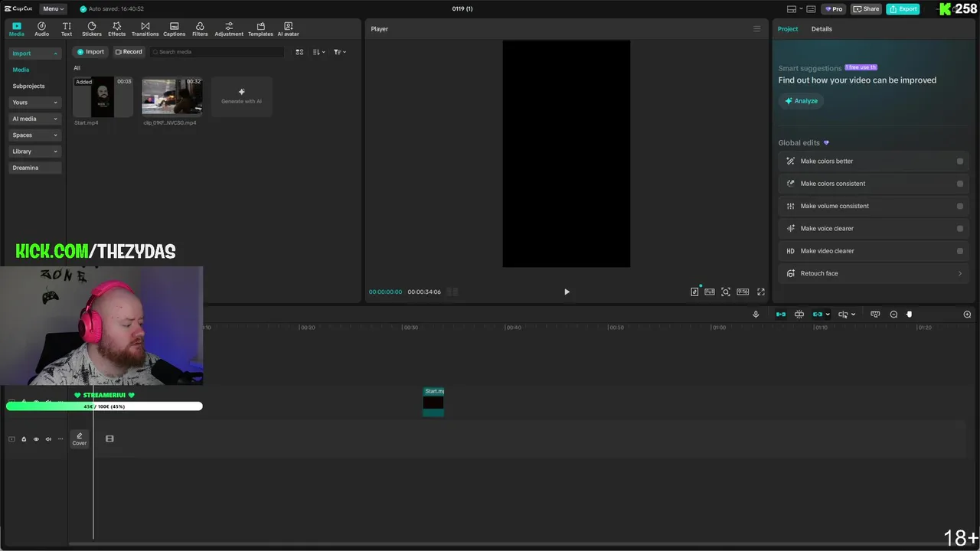Image resolution: width=980 pixels, height=551 pixels.
Task: Toggle main track magnet
Action: [781, 315]
